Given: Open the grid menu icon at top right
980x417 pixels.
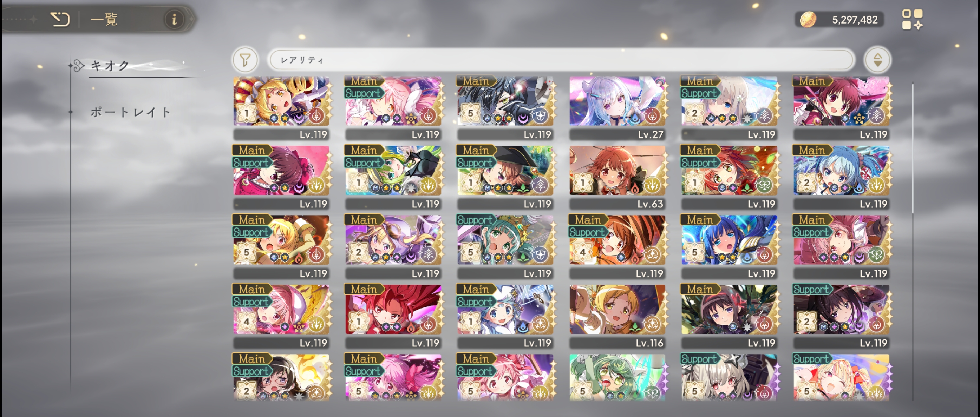Looking at the screenshot, I should point(912,19).
